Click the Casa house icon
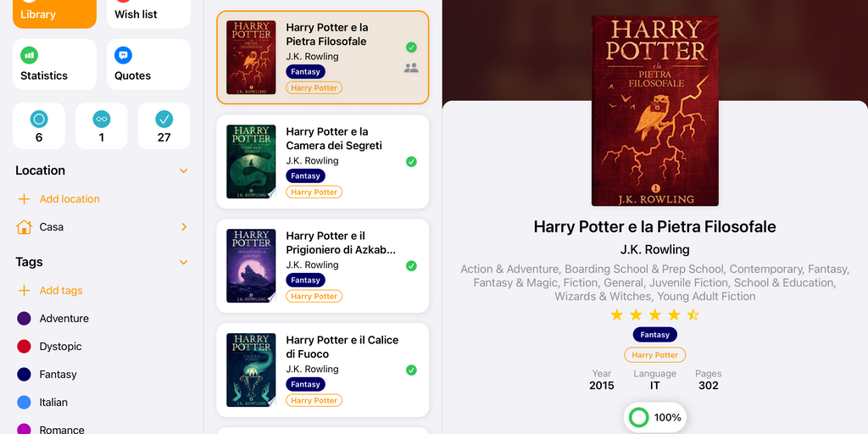The height and width of the screenshot is (434, 868). click(x=24, y=227)
